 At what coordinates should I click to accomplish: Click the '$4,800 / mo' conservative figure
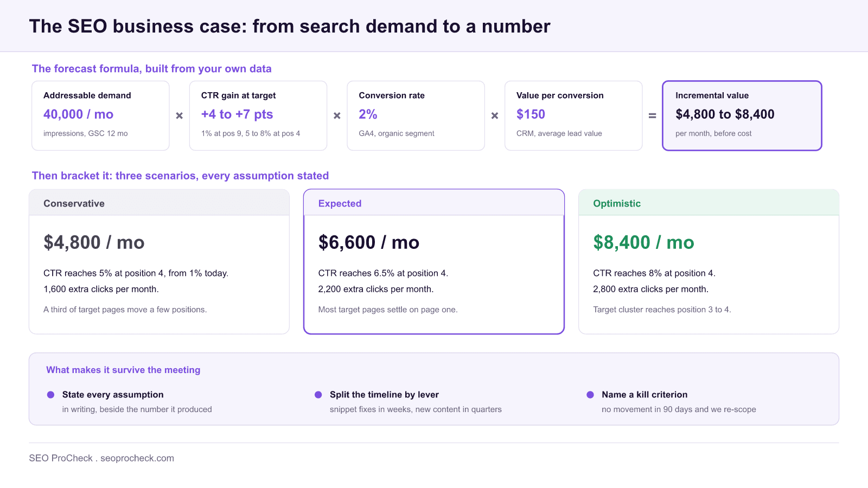(x=94, y=242)
